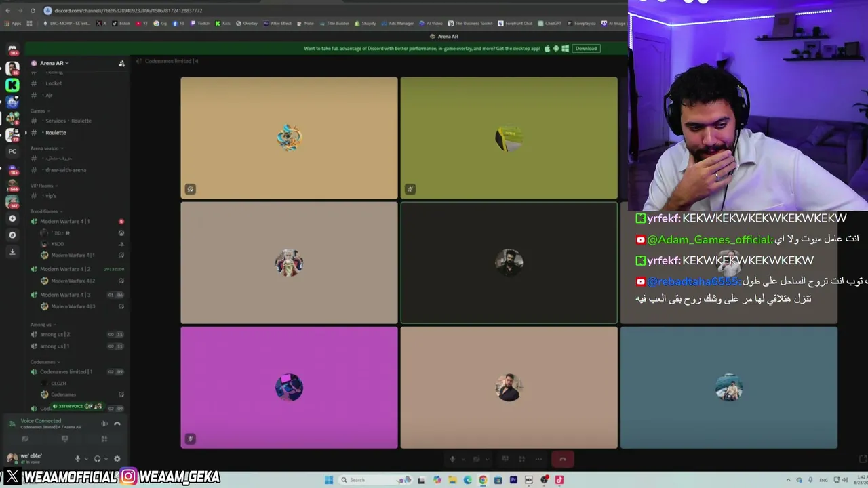Join among us | 2 voice channel
This screenshot has width=868, height=488.
[78, 334]
